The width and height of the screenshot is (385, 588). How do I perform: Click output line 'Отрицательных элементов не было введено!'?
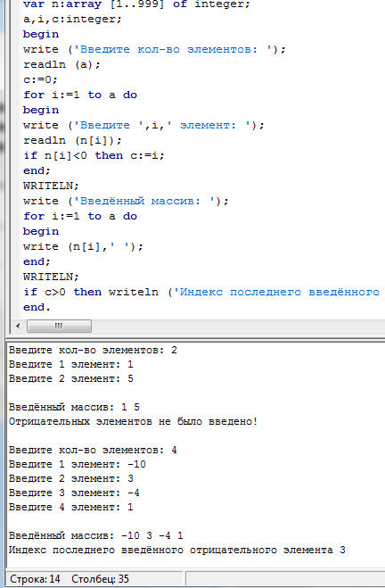(134, 421)
